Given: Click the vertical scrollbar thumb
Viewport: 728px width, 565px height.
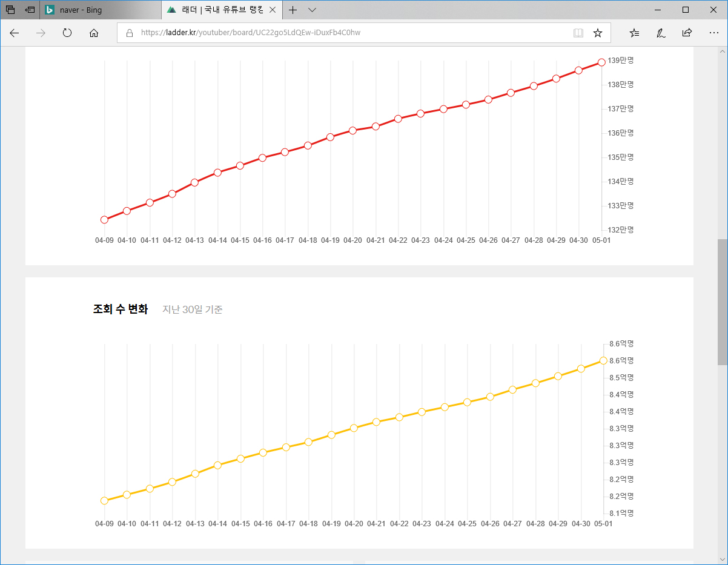Looking at the screenshot, I should point(723,302).
